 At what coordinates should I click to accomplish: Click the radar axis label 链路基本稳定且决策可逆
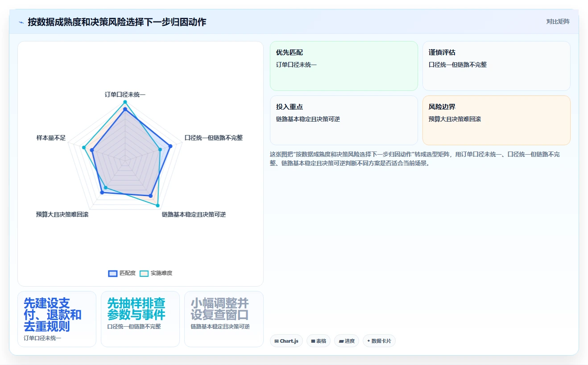[194, 214]
